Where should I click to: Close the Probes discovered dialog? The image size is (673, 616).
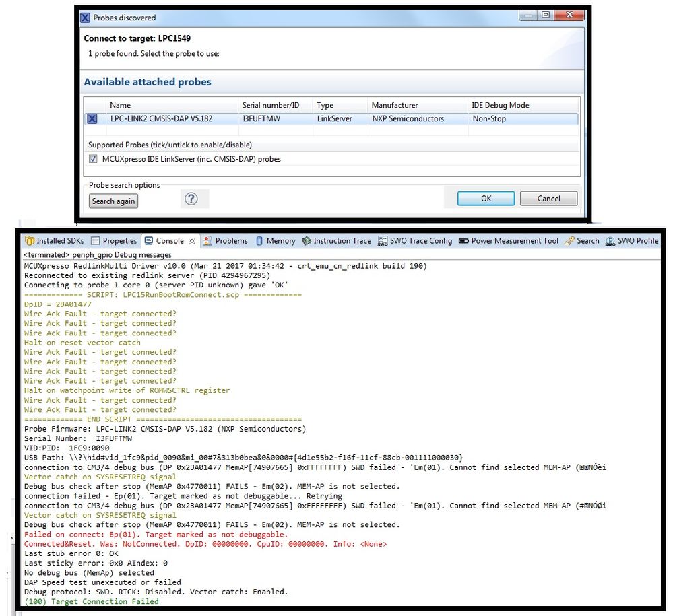click(x=569, y=15)
